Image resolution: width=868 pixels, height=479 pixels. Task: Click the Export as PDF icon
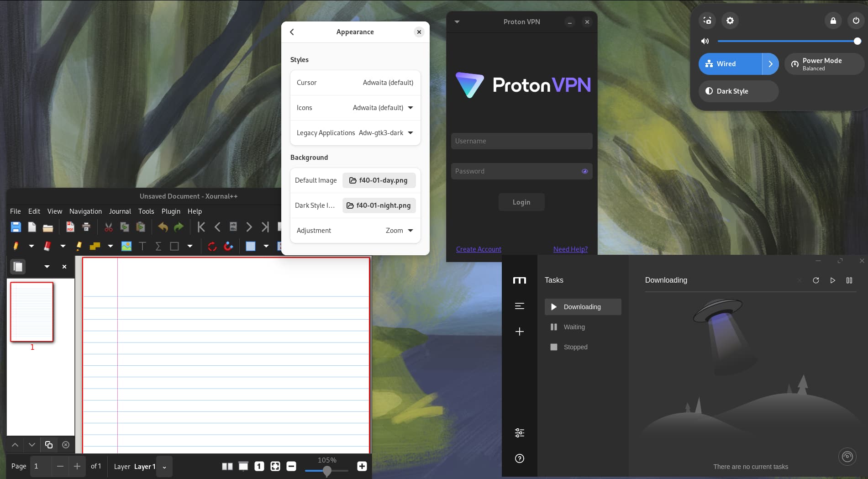click(70, 227)
